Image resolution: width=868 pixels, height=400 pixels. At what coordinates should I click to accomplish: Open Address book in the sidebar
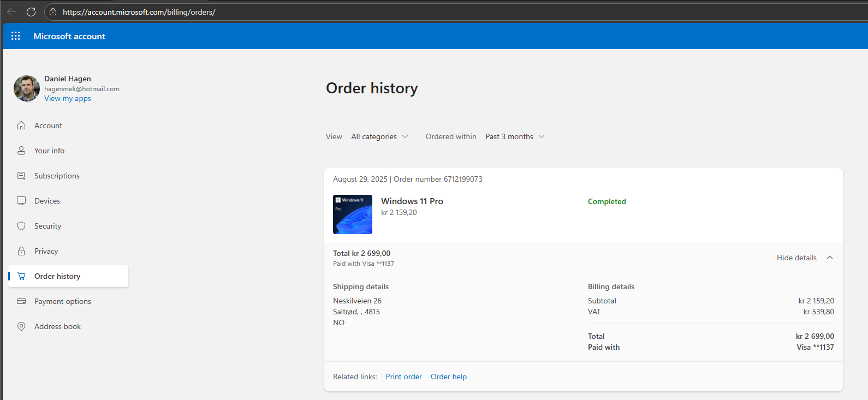(68, 326)
